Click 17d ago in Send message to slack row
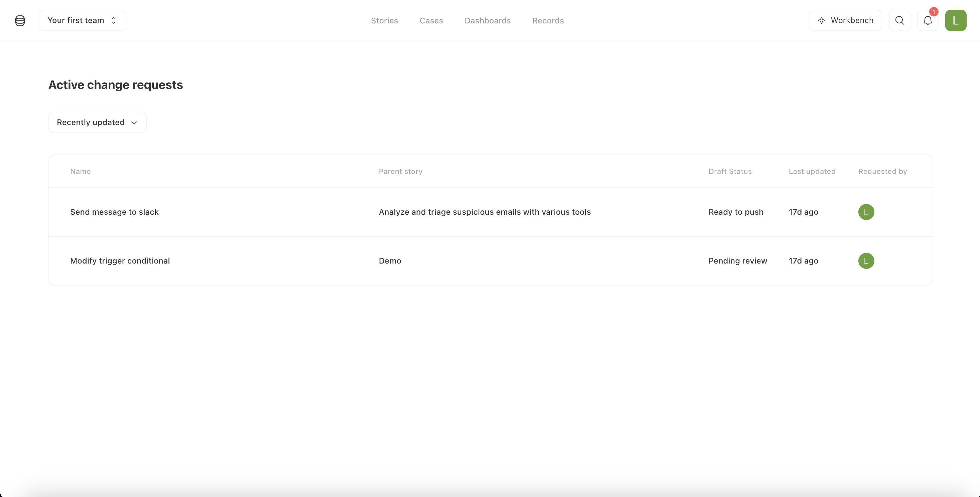The width and height of the screenshot is (980, 497). [803, 212]
